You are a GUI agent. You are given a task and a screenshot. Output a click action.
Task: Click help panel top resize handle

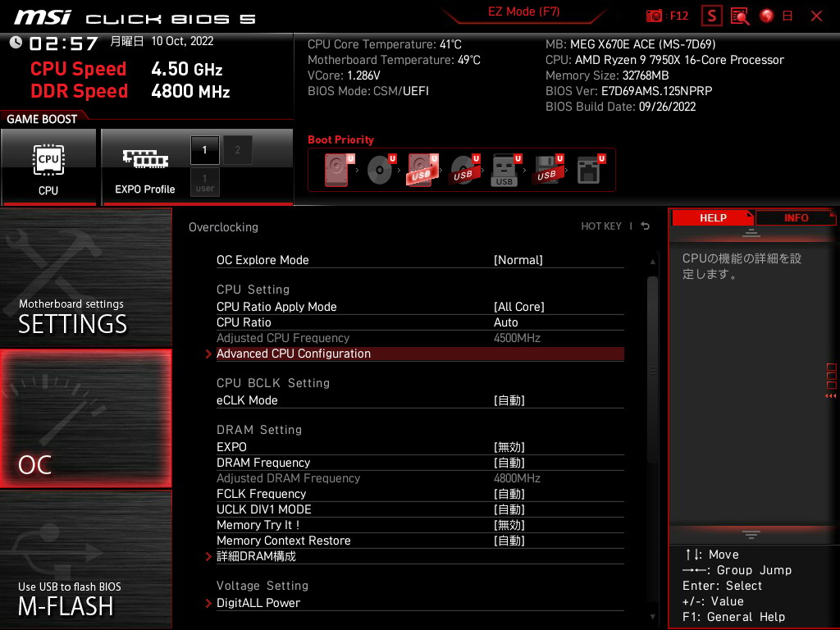[751, 233]
